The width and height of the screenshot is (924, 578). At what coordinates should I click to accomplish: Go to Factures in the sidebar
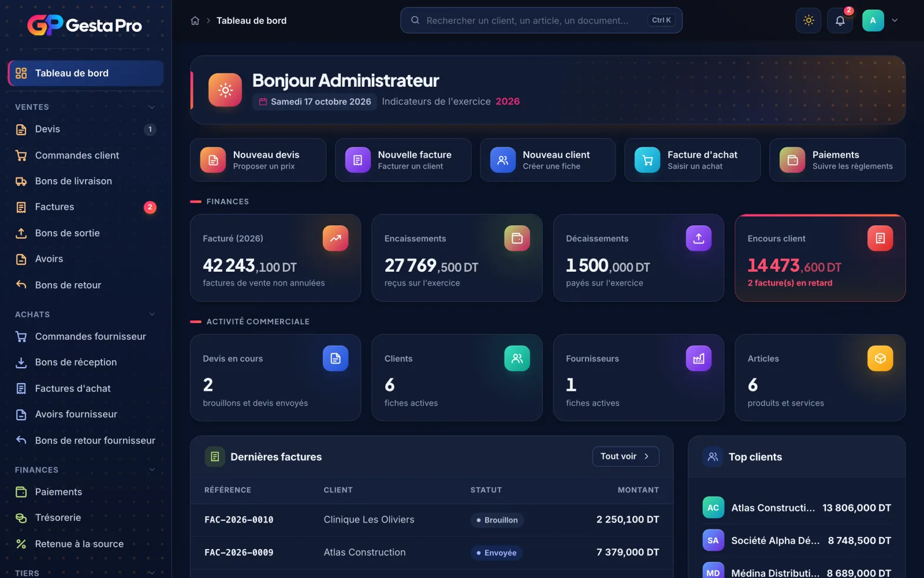[x=85, y=207]
